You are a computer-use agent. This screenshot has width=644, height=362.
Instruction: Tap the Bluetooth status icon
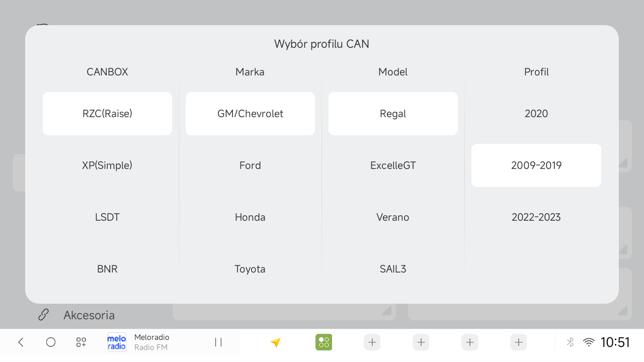point(570,342)
